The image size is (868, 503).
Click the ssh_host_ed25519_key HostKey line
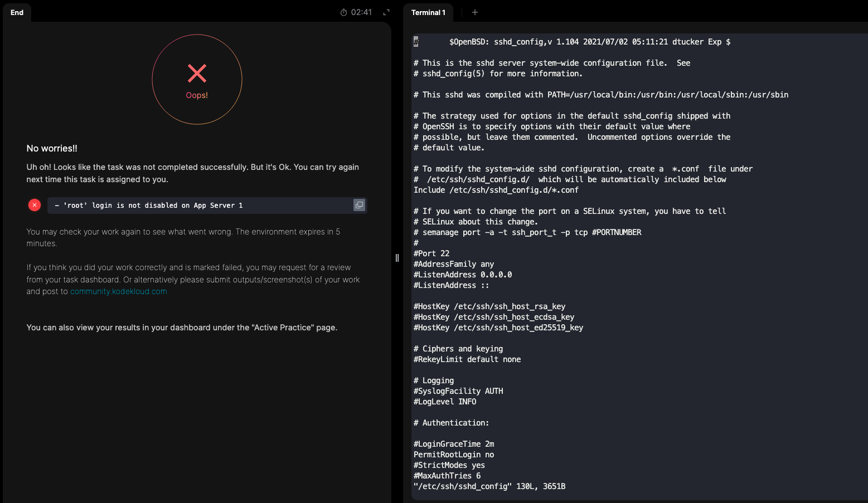pyautogui.click(x=498, y=328)
